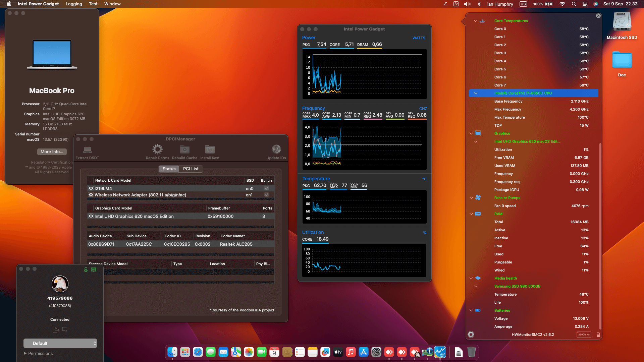Collapse the Graphics section chevron

(x=471, y=133)
